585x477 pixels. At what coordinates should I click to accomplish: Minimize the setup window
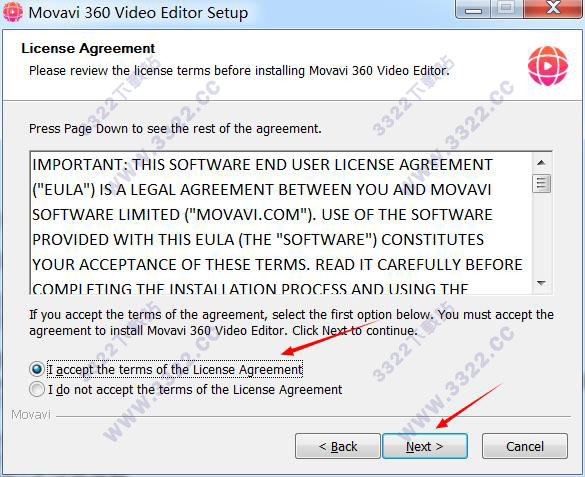(473, 9)
